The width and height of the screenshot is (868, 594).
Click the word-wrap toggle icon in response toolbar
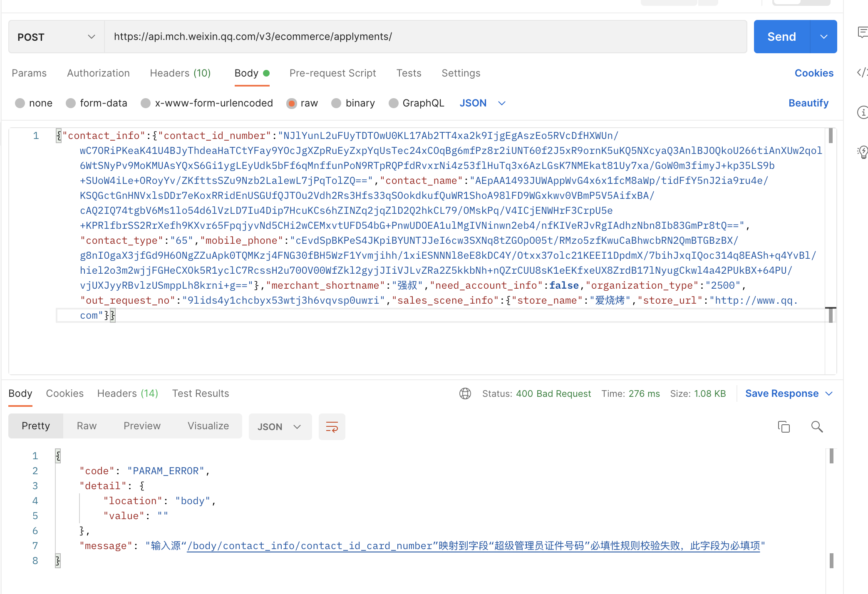332,426
